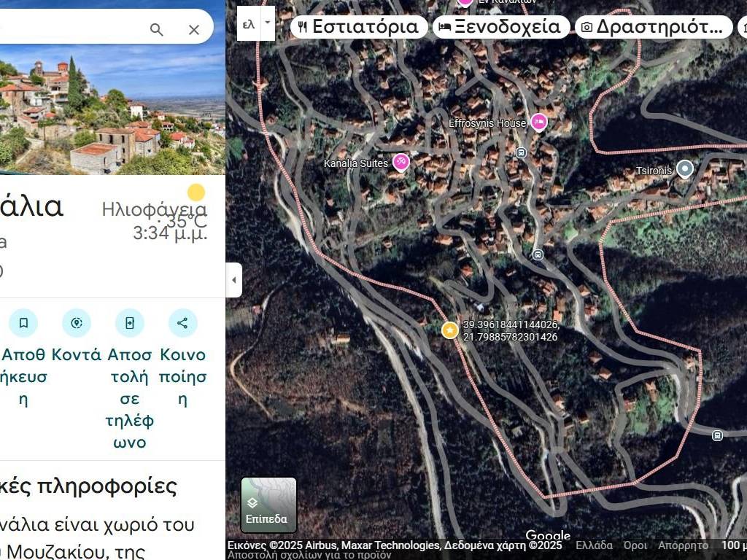This screenshot has height=560, width=747.
Task: Select the yellow star saved-place marker
Action: click(449, 330)
